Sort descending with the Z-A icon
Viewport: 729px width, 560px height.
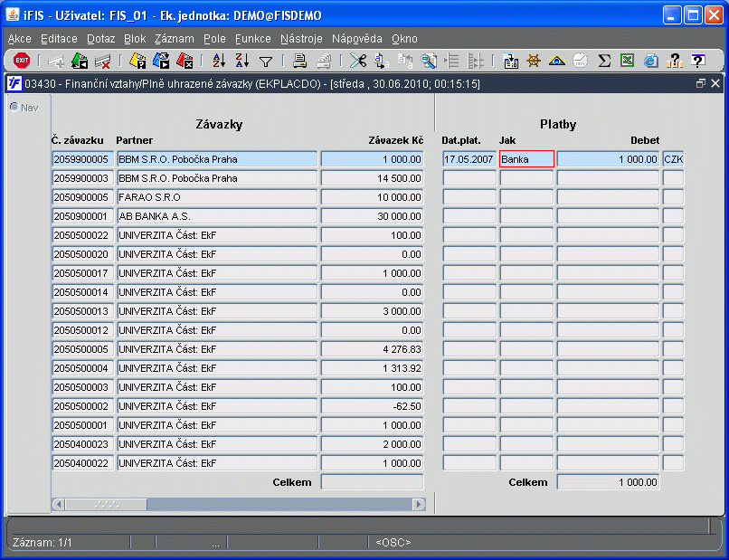pos(241,61)
